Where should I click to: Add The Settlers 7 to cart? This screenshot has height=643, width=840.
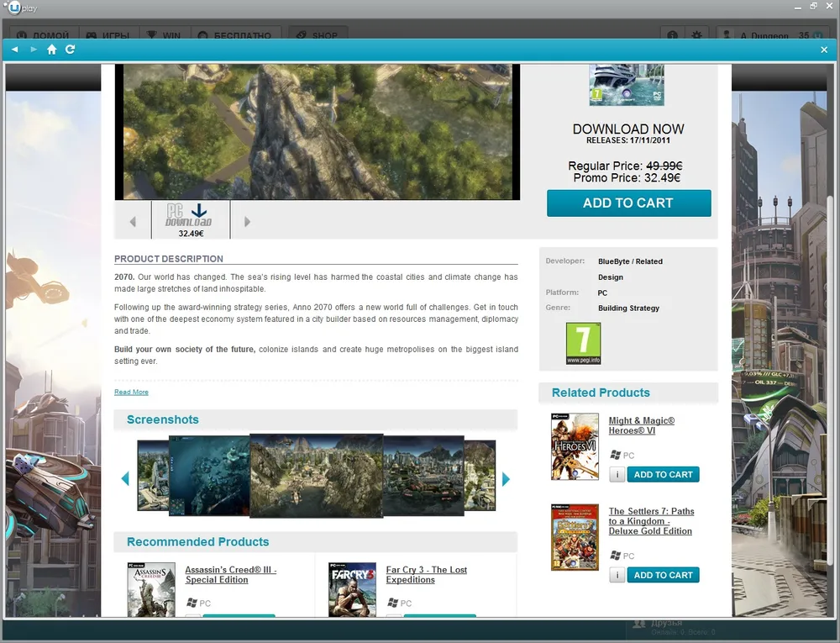[x=663, y=576]
